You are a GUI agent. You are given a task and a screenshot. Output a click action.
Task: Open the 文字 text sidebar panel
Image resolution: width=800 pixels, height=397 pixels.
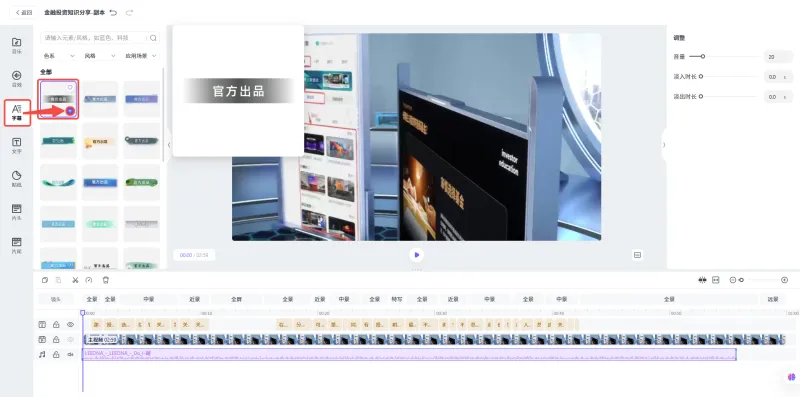[17, 145]
